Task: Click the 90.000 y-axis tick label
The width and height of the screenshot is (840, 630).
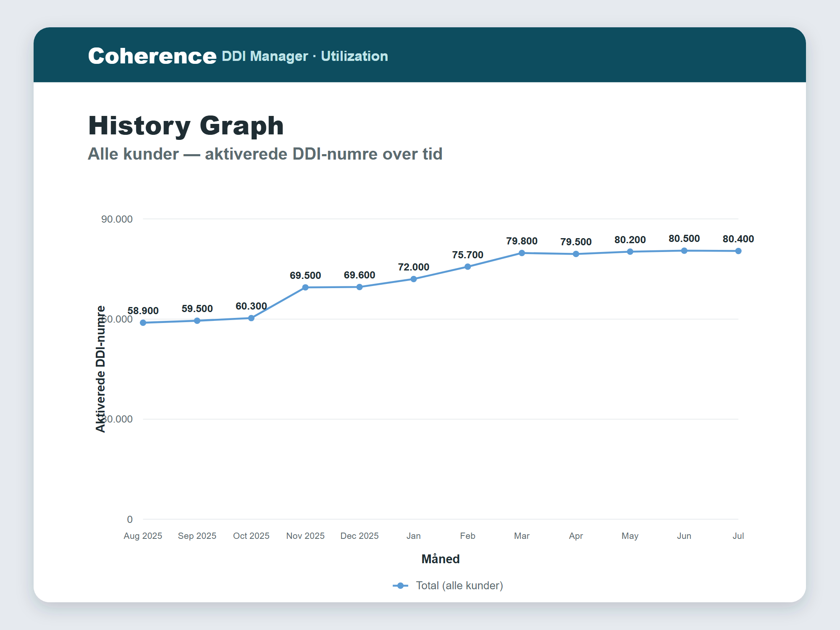Action: click(117, 219)
